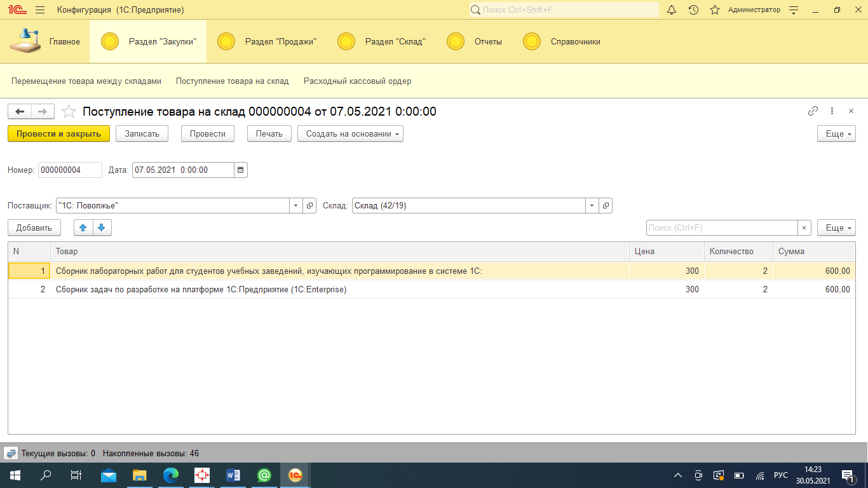This screenshot has width=868, height=488.
Task: Open Поступление товара на склад link
Action: (x=233, y=81)
